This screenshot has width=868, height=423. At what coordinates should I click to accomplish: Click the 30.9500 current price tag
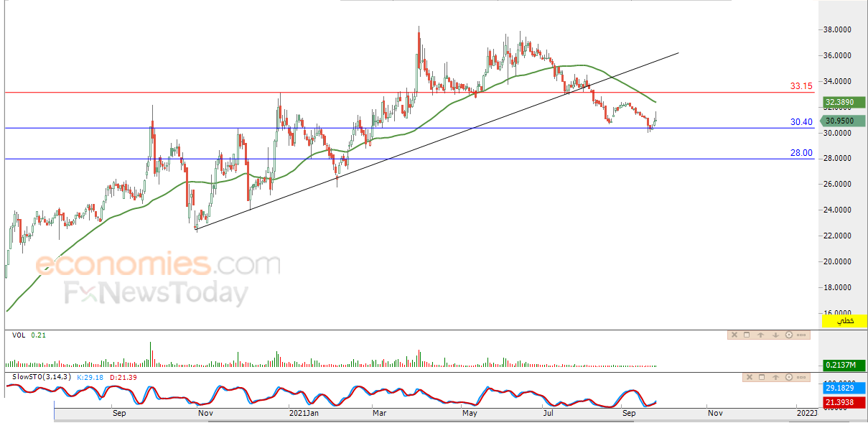[x=844, y=121]
